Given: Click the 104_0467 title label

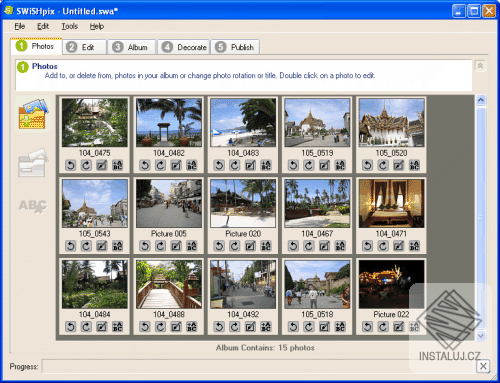Looking at the screenshot, I should click(x=317, y=234).
